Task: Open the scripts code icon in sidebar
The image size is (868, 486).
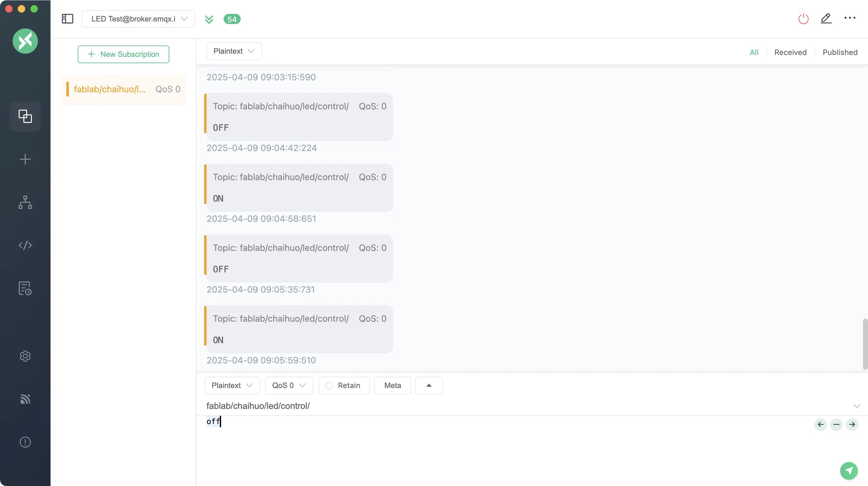Action: coord(25,245)
